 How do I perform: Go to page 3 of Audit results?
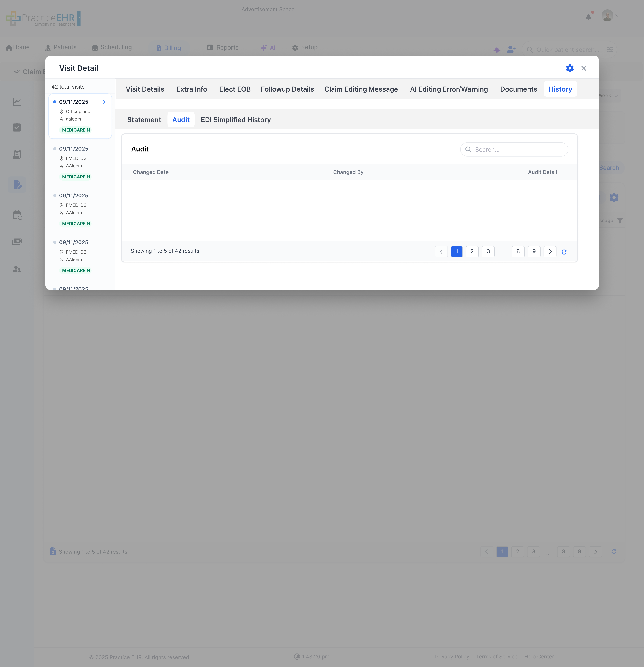(x=488, y=251)
